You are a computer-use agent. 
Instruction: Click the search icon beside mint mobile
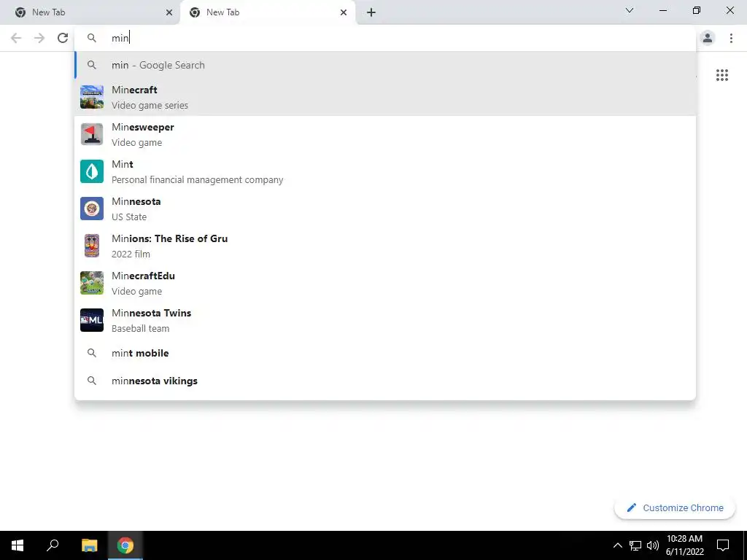91,353
